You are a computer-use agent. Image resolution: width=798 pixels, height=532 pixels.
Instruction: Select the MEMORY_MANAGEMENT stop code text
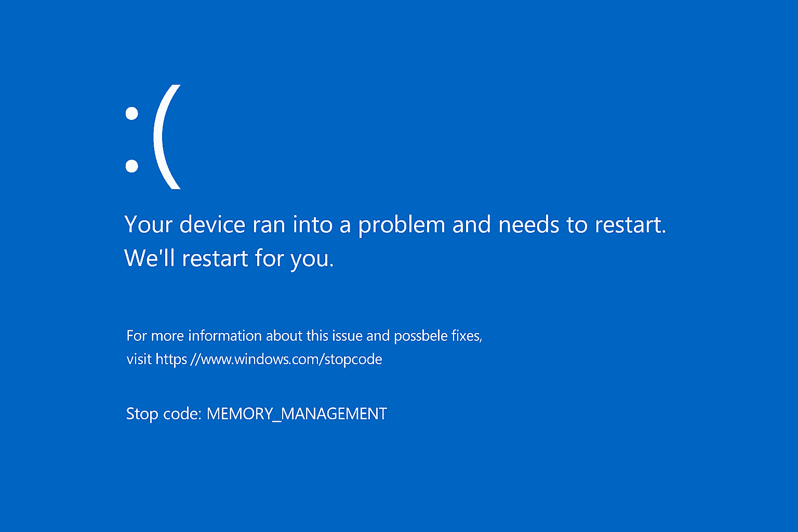[x=297, y=414]
